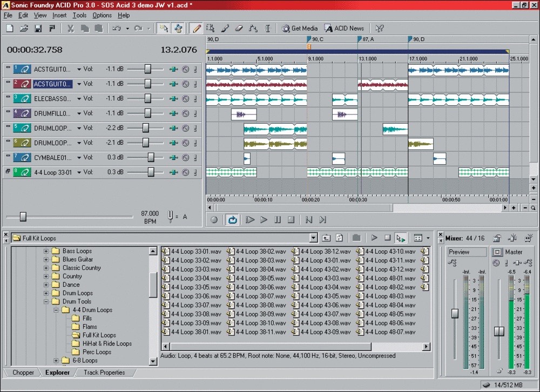Create a new project with the New icon
The height and width of the screenshot is (392, 540).
(x=10, y=28)
